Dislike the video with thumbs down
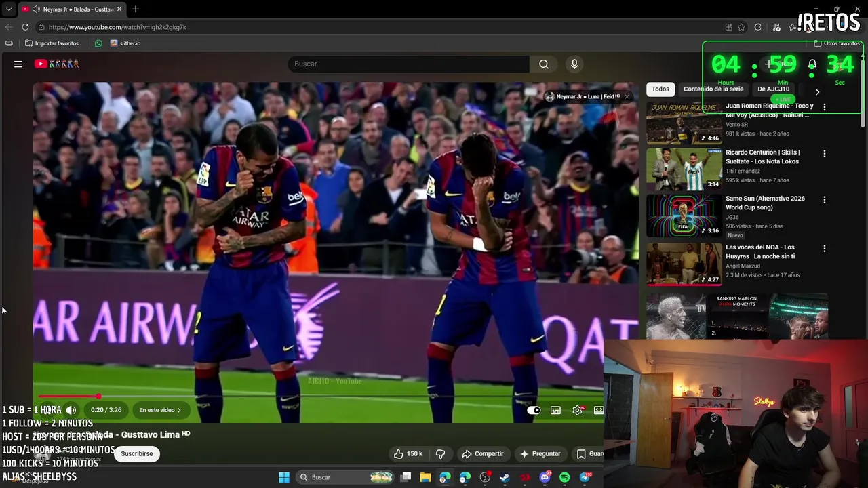This screenshot has height=488, width=868. point(440,453)
